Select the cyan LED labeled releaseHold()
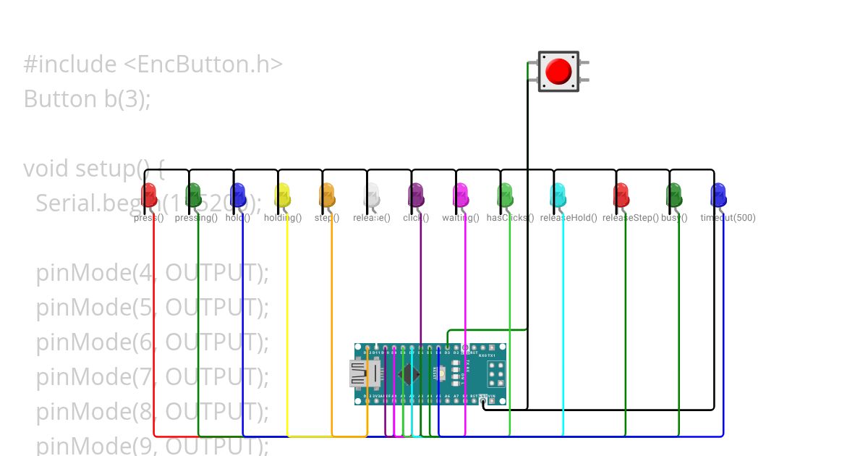The image size is (868, 456). click(558, 196)
